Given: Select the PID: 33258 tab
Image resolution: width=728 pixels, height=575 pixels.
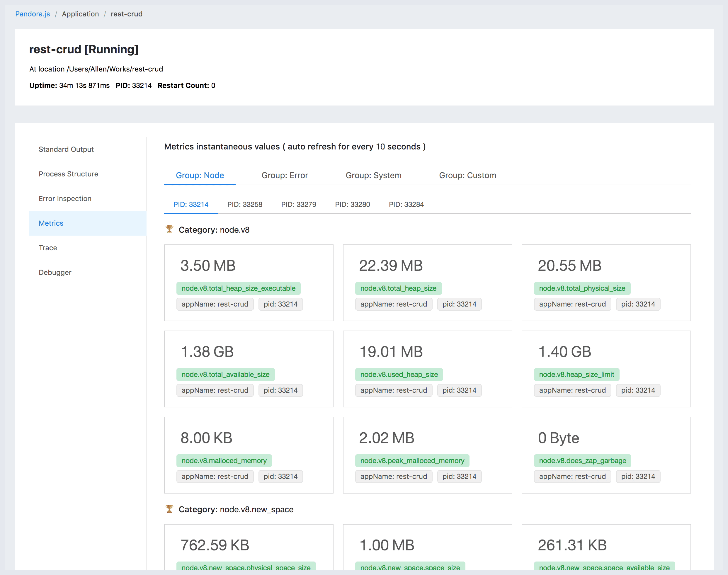Looking at the screenshot, I should coord(245,204).
